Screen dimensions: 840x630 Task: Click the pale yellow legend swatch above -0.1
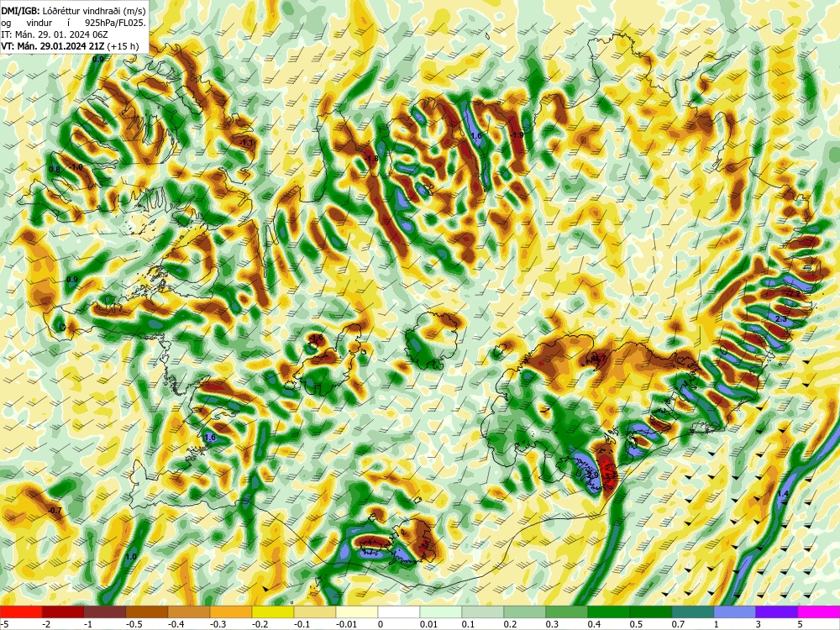315,612
